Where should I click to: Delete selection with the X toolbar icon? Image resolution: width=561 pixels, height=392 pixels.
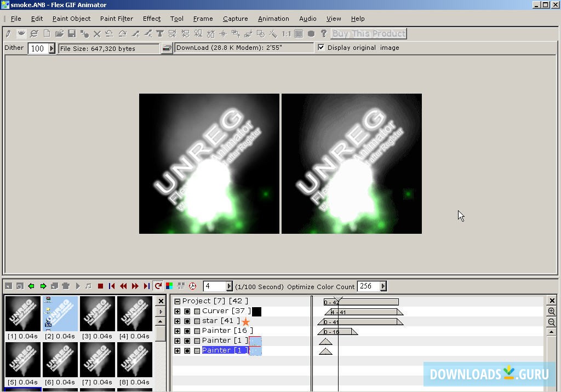tap(97, 34)
